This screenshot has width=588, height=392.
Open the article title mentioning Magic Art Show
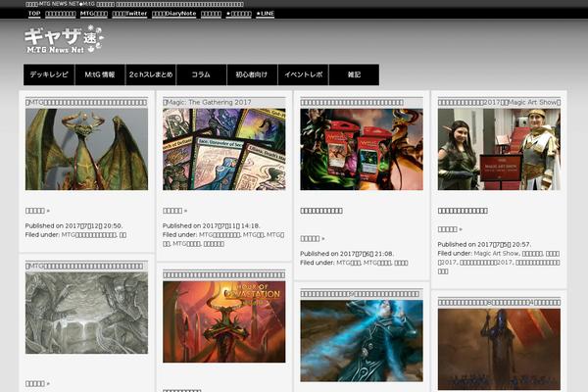(499, 102)
